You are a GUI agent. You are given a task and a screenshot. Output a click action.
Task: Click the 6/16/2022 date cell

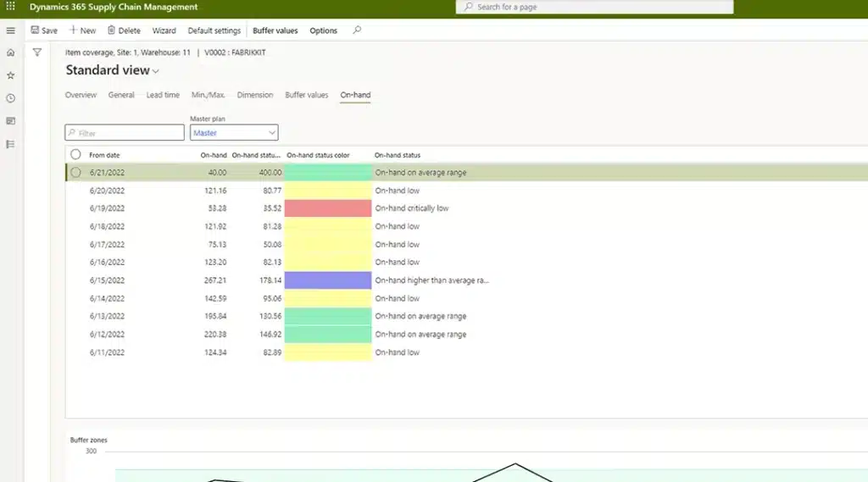(x=107, y=262)
